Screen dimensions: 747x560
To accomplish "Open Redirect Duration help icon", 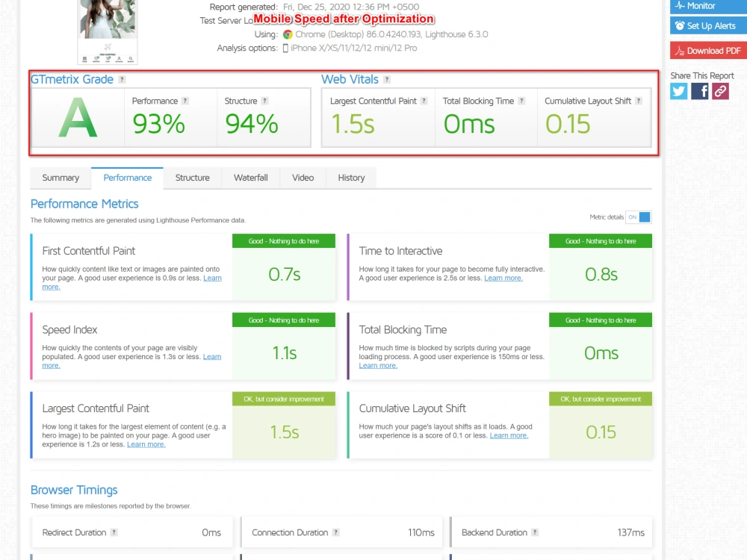I will [114, 532].
